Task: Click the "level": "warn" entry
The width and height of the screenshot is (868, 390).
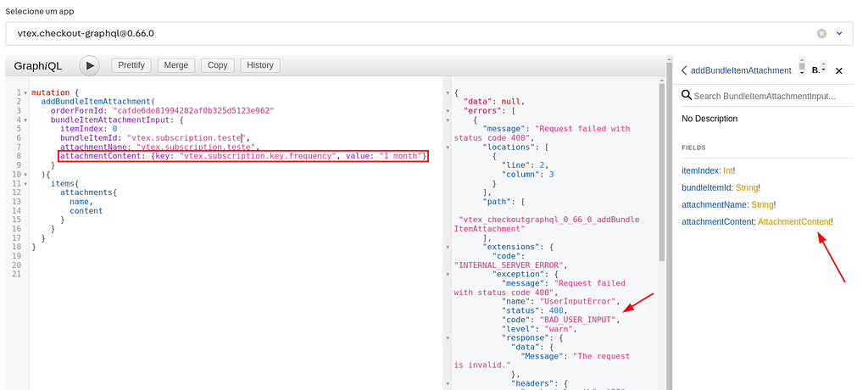Action: coord(538,328)
